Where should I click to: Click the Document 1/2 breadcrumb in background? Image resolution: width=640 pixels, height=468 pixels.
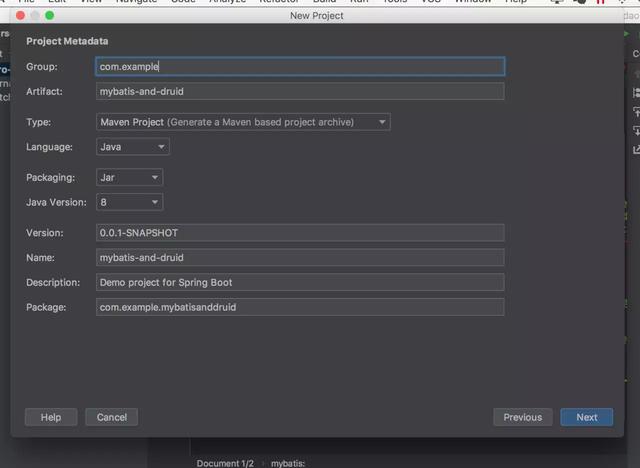(225, 464)
